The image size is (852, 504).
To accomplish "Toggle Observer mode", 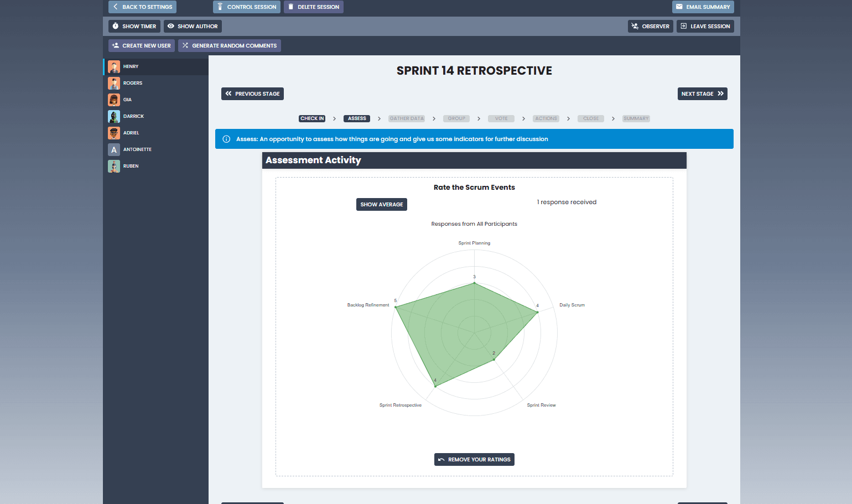I will (x=650, y=27).
